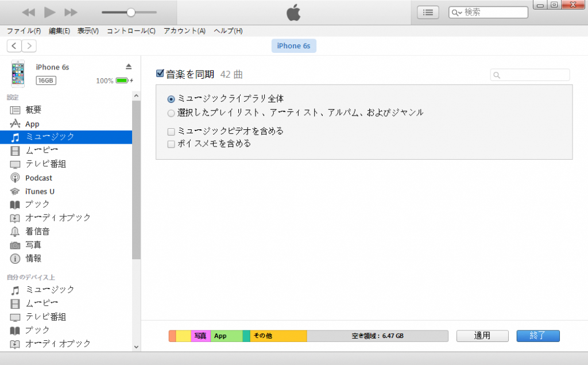588x365 pixels.
Task: Click the その他 storage bar segment
Action: click(x=278, y=336)
